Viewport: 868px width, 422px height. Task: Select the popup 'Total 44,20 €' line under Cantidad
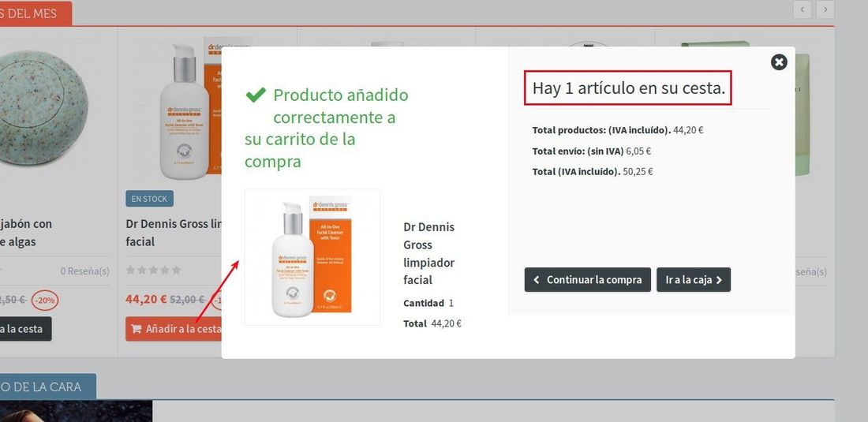point(432,323)
